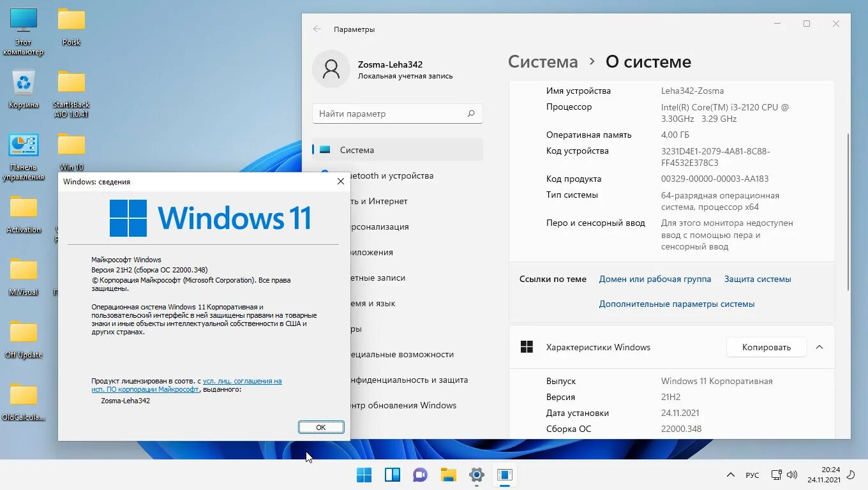The height and width of the screenshot is (490, 868).
Task: Open Учетные записи settings section
Action: (x=397, y=278)
